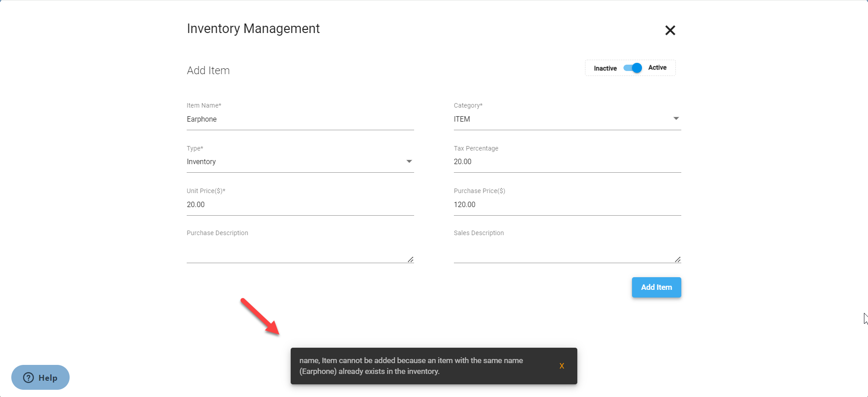Viewport: 868px width, 397px height.
Task: Click the Active status label
Action: 657,68
